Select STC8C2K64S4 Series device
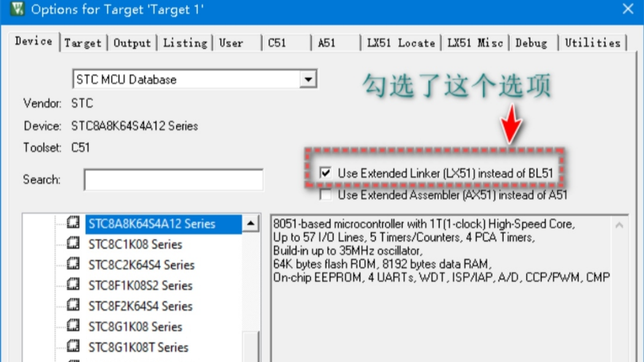644x362 pixels. point(141,265)
